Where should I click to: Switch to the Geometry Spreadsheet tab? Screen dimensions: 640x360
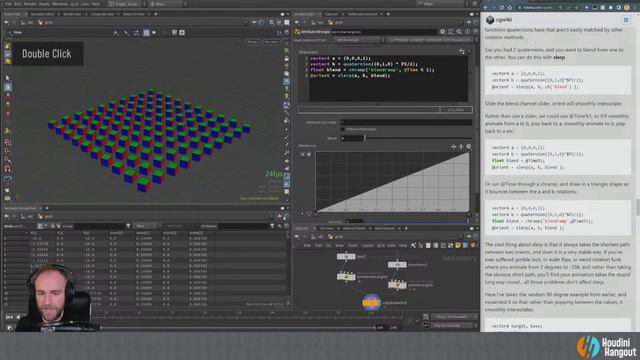tap(20, 208)
